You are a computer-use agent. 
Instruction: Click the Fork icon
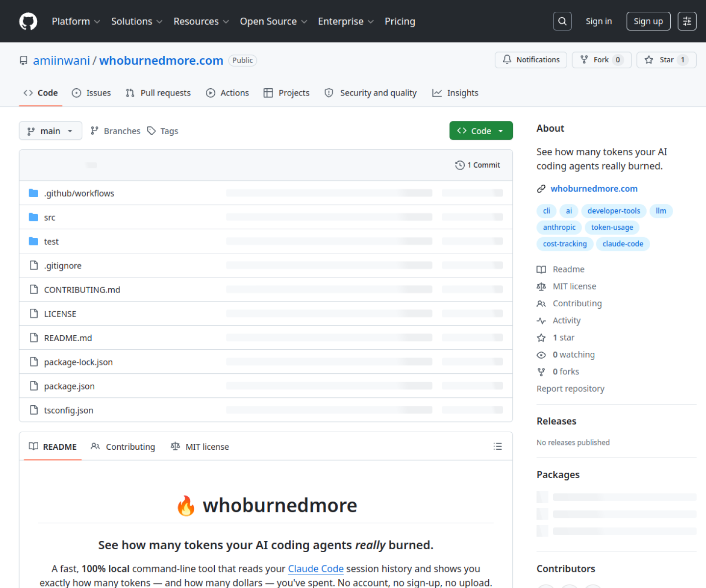[x=584, y=60]
